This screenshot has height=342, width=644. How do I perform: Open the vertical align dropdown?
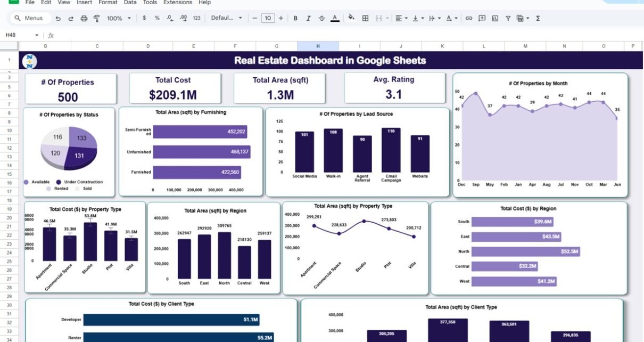point(418,18)
